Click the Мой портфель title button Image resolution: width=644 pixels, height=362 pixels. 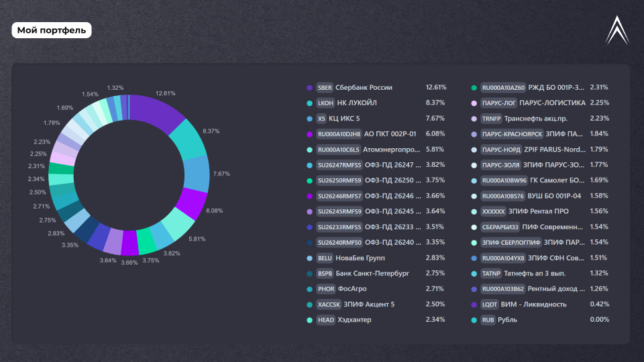pos(52,30)
